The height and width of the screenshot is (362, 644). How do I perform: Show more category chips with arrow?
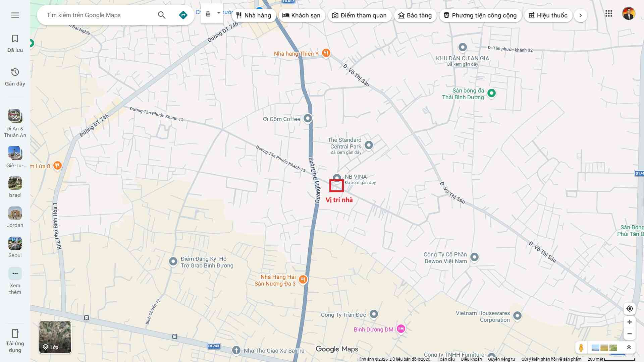click(581, 15)
